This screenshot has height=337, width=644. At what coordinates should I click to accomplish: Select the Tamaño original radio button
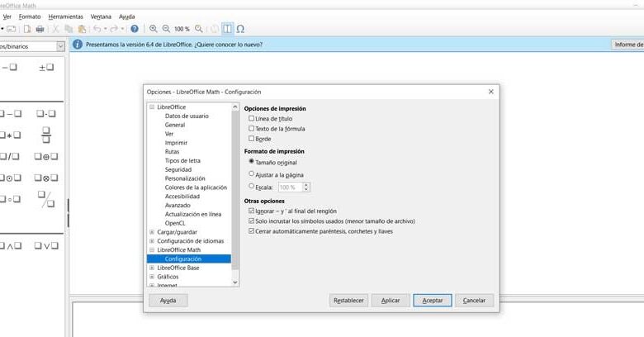251,162
